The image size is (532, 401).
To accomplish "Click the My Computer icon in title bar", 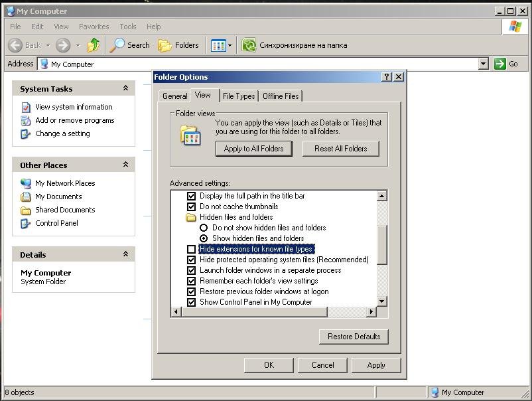I will 11,11.
